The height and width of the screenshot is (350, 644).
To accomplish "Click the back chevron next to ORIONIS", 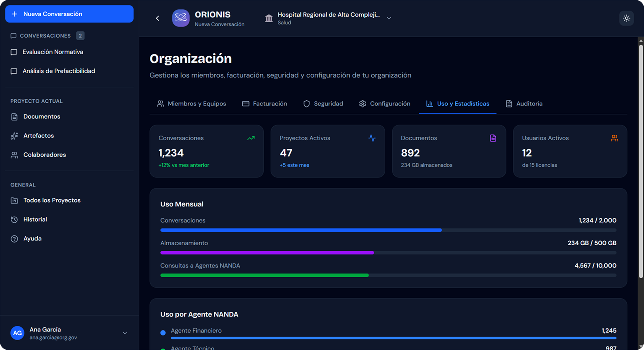I will tap(157, 18).
